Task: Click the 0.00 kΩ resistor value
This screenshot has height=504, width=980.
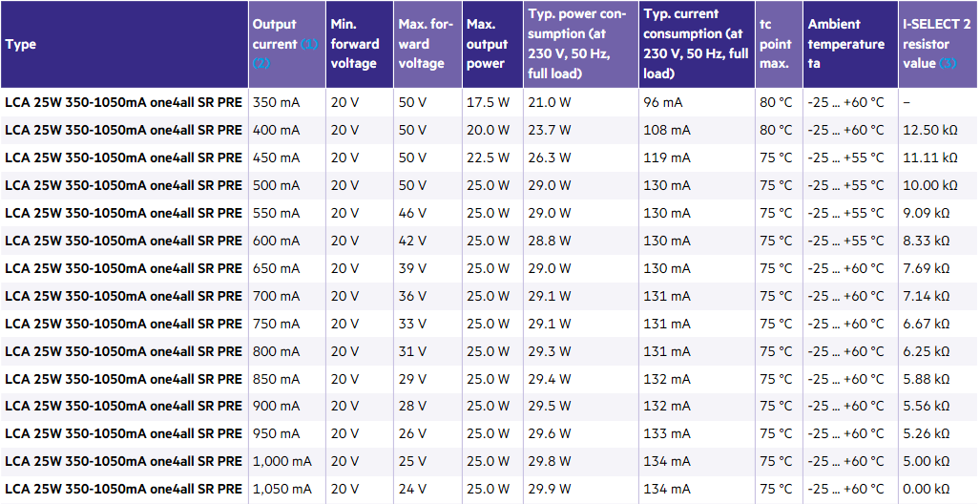Action: point(927,489)
